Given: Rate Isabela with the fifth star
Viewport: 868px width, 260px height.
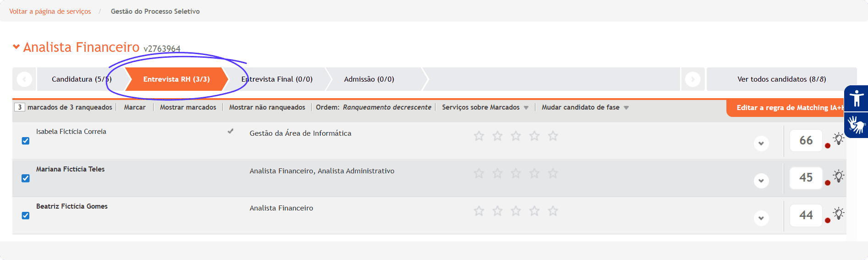Looking at the screenshot, I should pos(553,136).
